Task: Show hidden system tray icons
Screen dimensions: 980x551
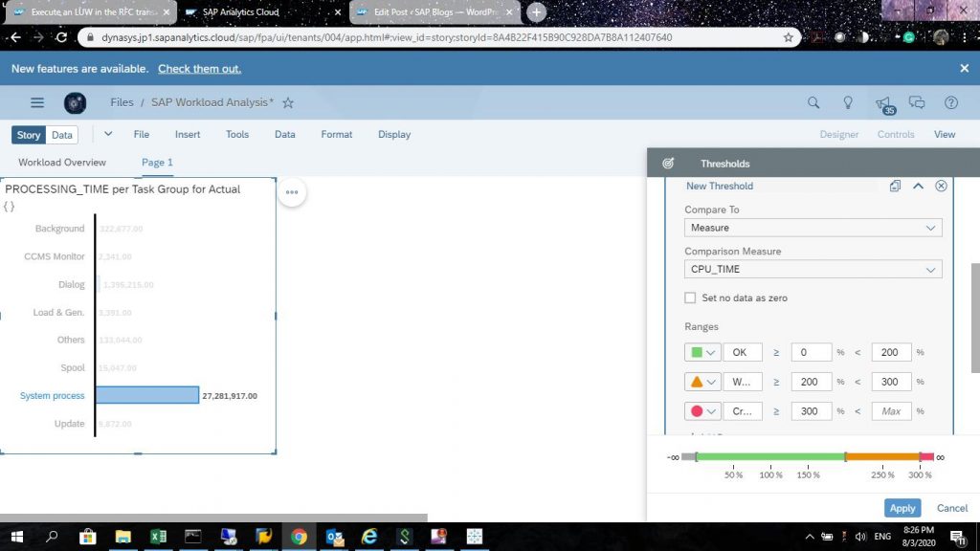Action: click(x=810, y=537)
